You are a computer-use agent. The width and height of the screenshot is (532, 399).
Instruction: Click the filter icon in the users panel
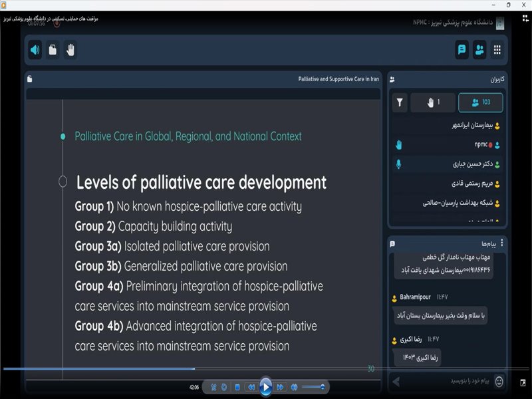[400, 103]
